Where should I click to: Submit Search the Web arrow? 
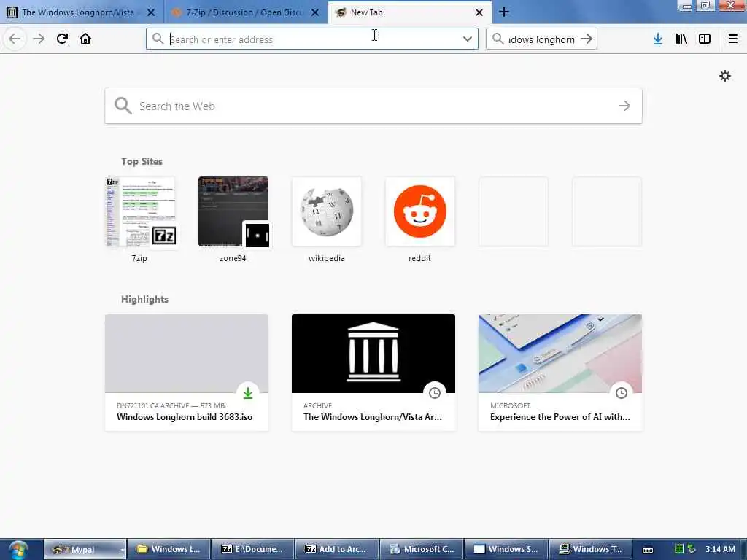point(624,106)
